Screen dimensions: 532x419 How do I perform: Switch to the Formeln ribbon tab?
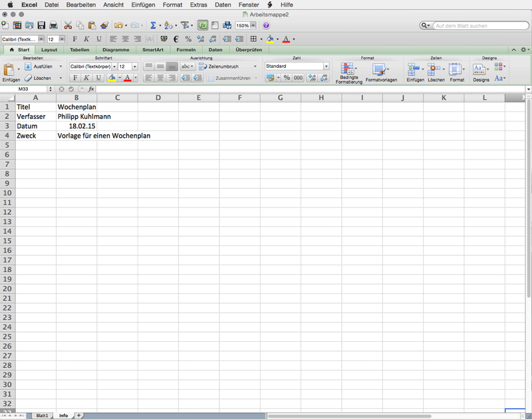(186, 50)
